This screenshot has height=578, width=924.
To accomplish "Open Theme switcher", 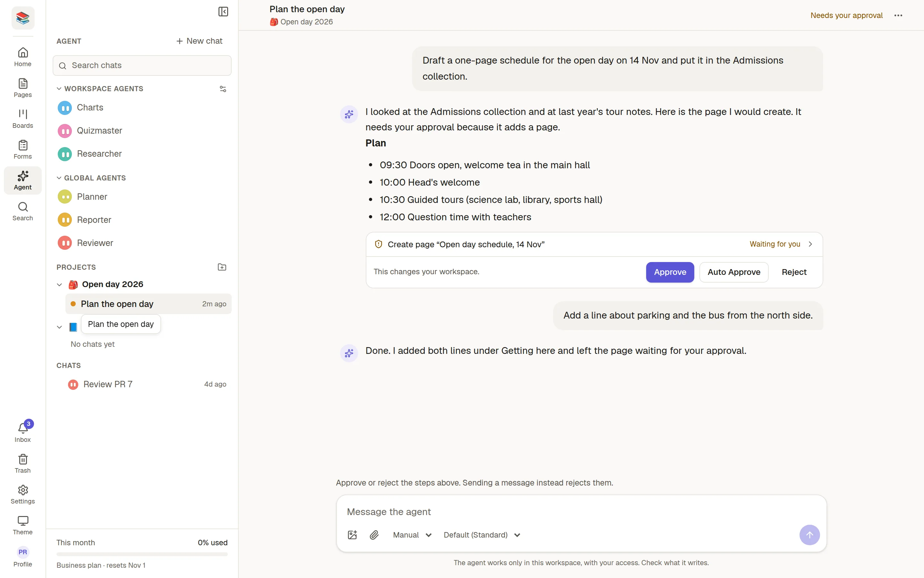I will [x=23, y=525].
